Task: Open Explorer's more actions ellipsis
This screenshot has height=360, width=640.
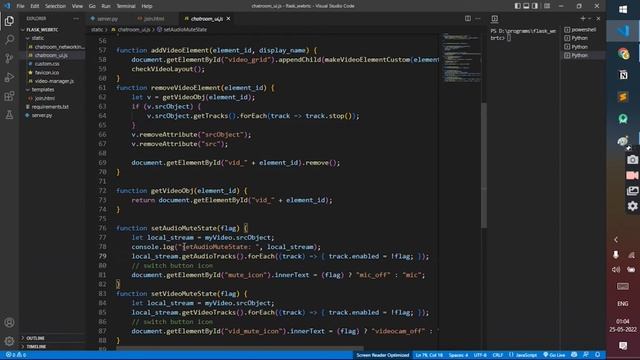Action: [x=76, y=18]
